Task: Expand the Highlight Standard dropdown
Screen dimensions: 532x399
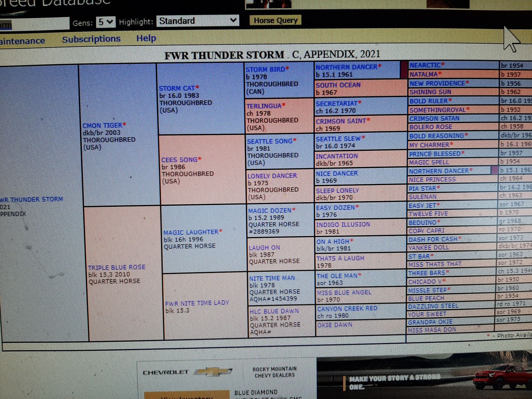Action: coord(198,21)
